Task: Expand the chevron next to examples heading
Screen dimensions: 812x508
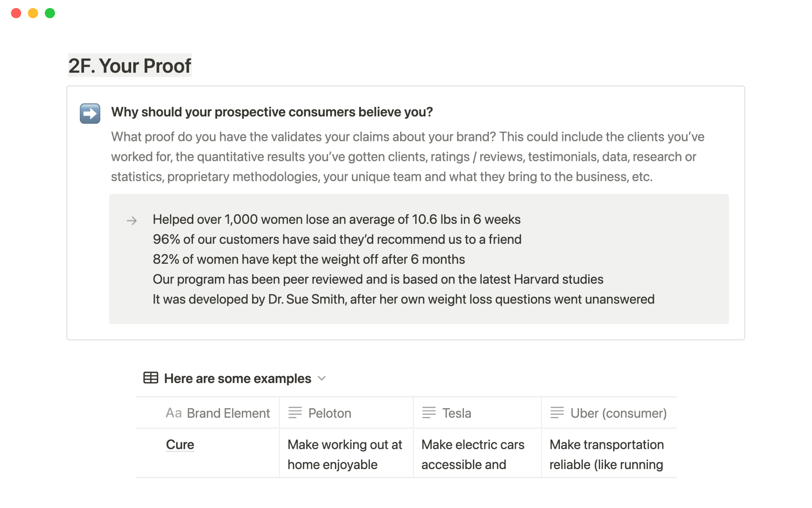Action: click(322, 378)
